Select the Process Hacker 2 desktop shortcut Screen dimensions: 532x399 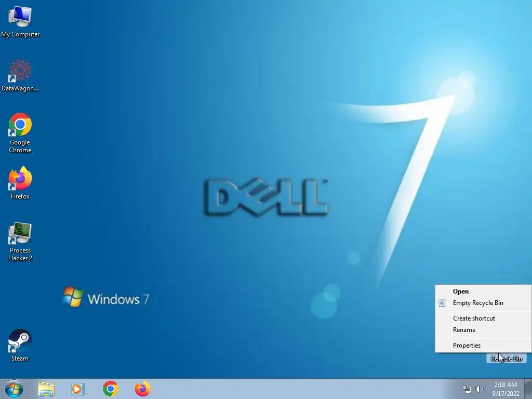pyautogui.click(x=20, y=242)
